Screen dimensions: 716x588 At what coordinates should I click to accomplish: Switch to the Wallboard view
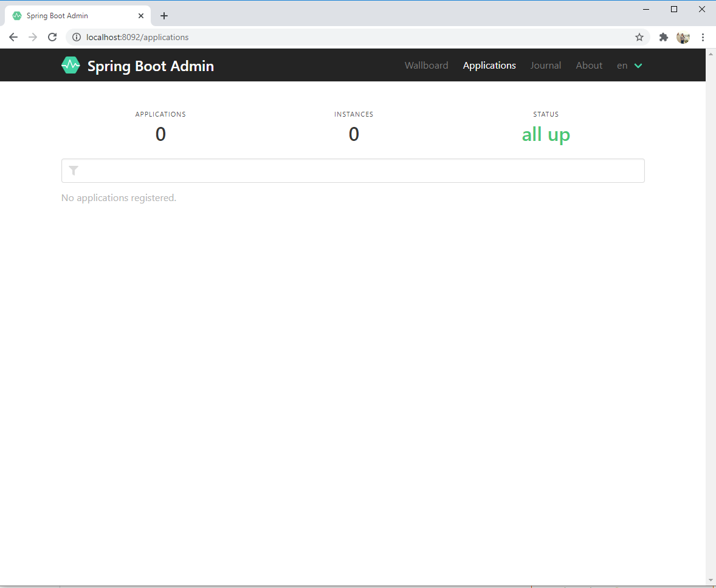pos(426,65)
